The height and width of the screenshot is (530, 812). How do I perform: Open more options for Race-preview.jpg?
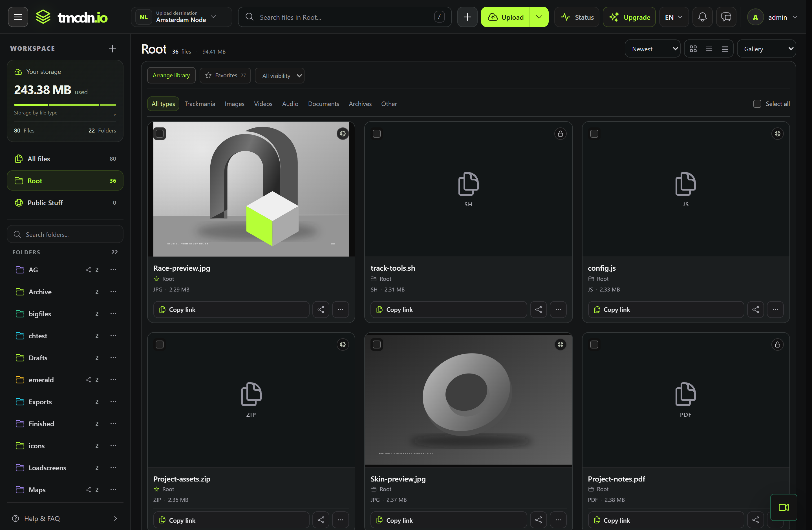coord(341,309)
